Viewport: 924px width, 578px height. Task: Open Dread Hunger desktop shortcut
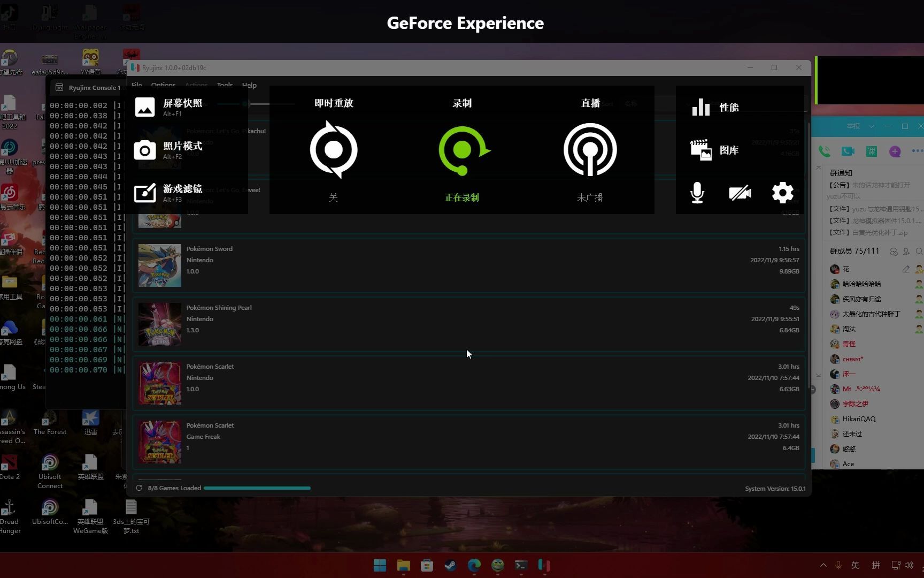10,516
